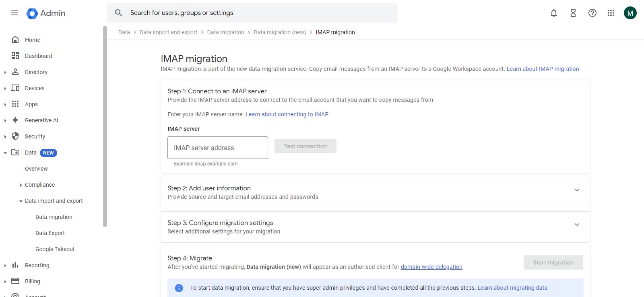The image size is (644, 297).
Task: Click the Billing card icon
Action: 15,281
